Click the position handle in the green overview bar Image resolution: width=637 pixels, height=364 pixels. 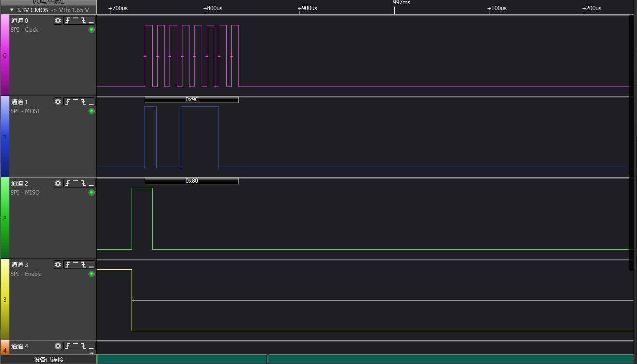(x=268, y=359)
